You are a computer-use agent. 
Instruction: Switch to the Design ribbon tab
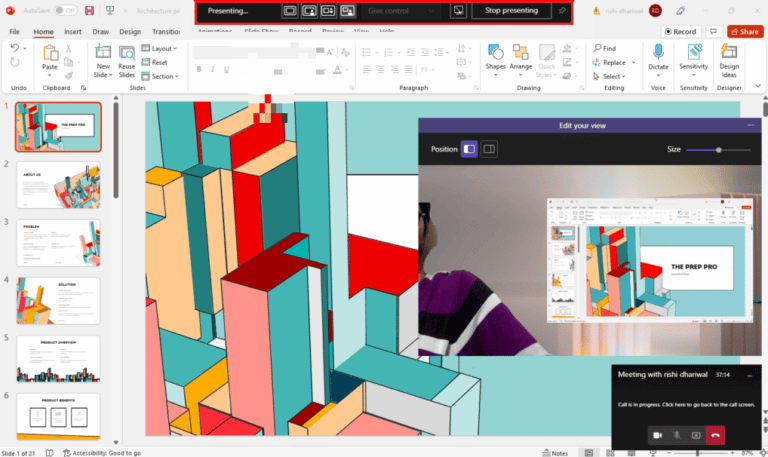[130, 32]
